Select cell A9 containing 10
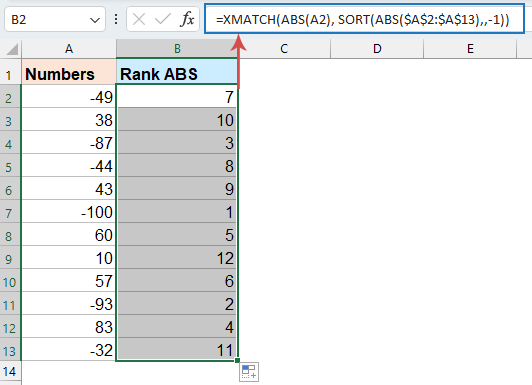The image size is (532, 385). click(x=69, y=257)
